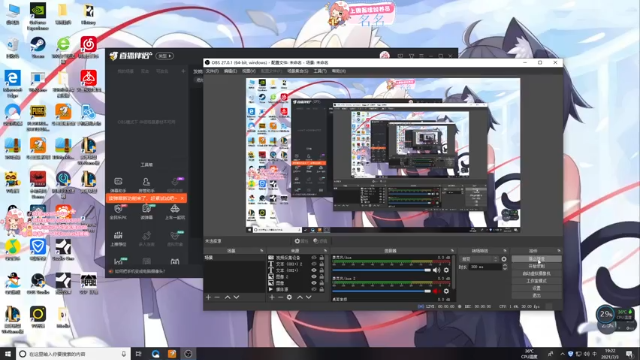Open OBS Settings from the controls panel
Screen dimensions: 640x360
click(536, 288)
